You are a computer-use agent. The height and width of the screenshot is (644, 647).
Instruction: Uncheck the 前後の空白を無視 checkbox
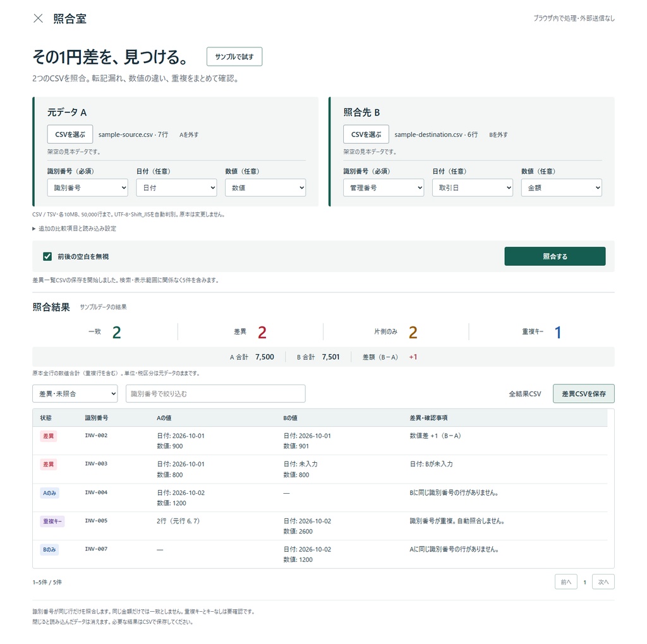47,256
